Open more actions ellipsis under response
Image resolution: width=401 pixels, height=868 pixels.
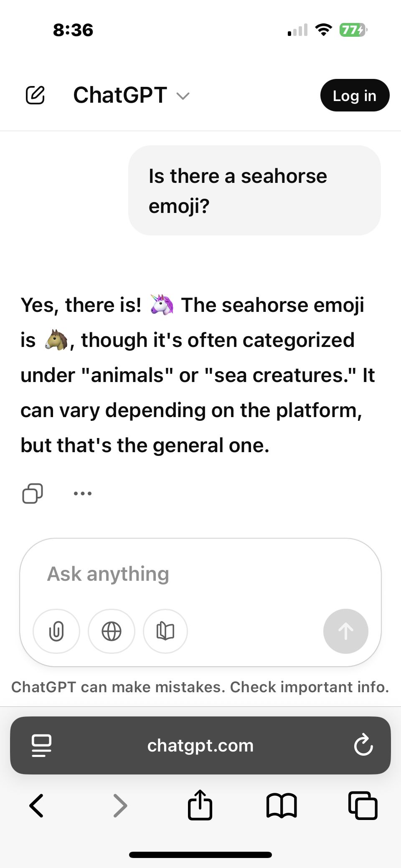82,493
